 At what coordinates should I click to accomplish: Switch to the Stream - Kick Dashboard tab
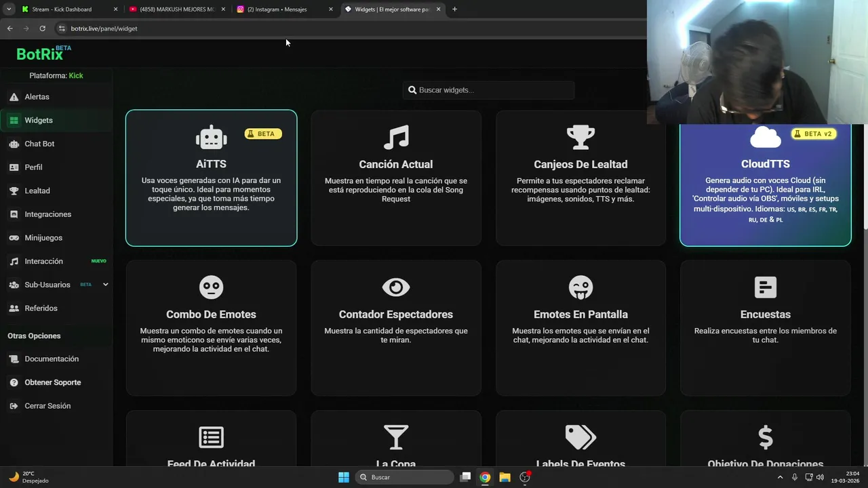coord(68,9)
